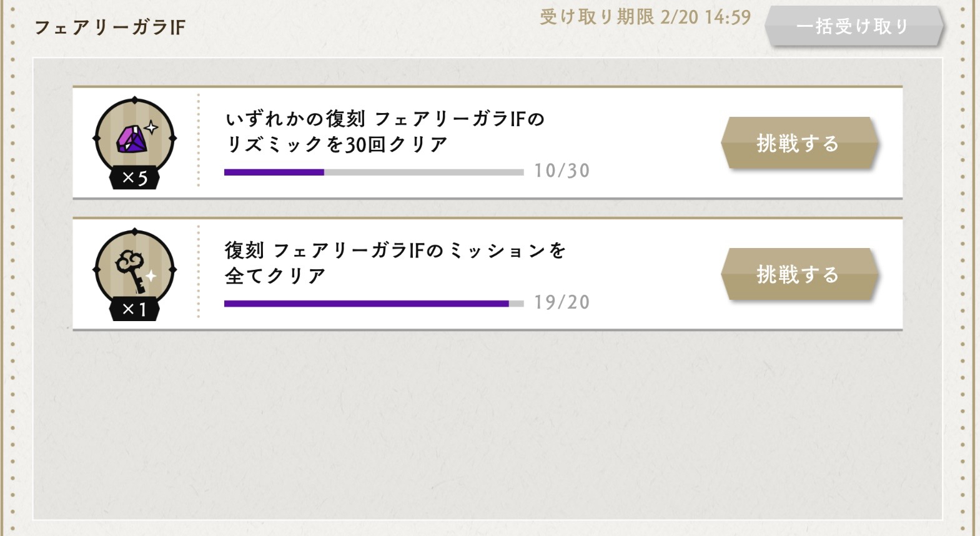Select the フェアリーガラIF section title
Image resolution: width=980 pixels, height=536 pixels.
point(109,27)
